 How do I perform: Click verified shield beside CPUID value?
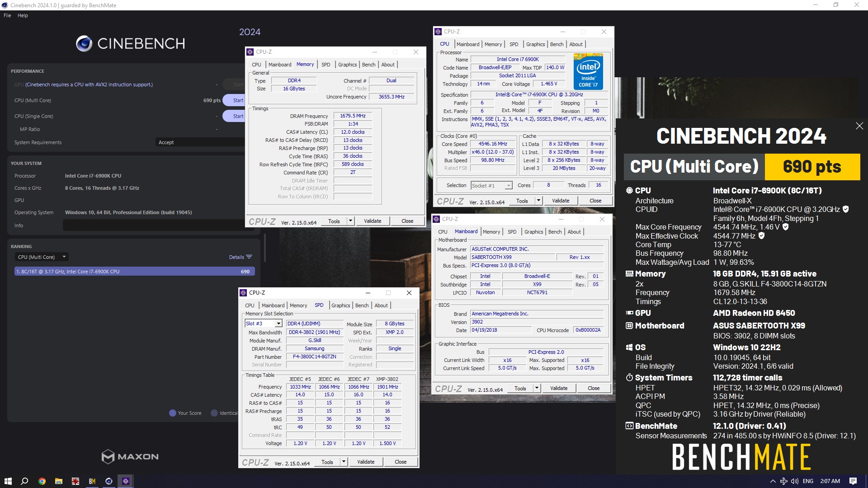(x=846, y=209)
